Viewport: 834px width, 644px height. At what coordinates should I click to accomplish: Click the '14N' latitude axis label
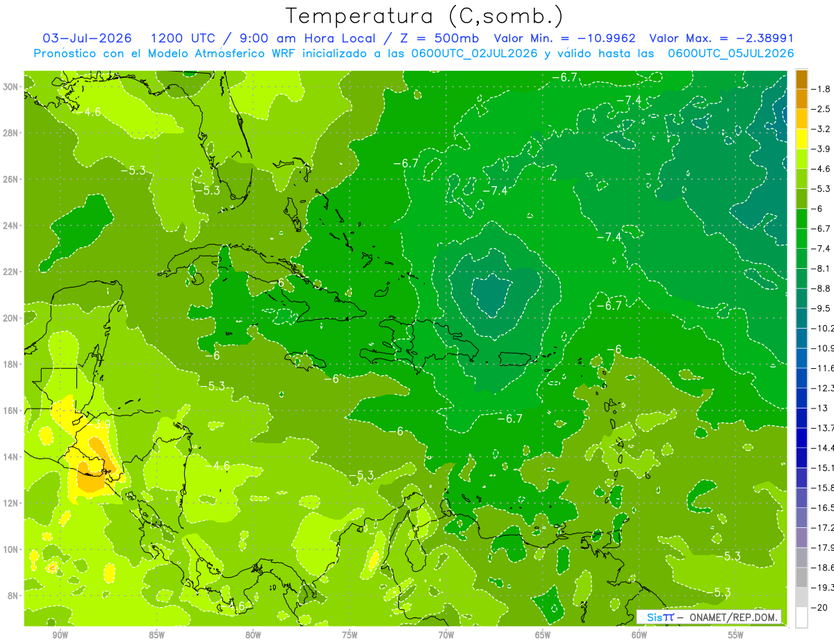pos(11,456)
